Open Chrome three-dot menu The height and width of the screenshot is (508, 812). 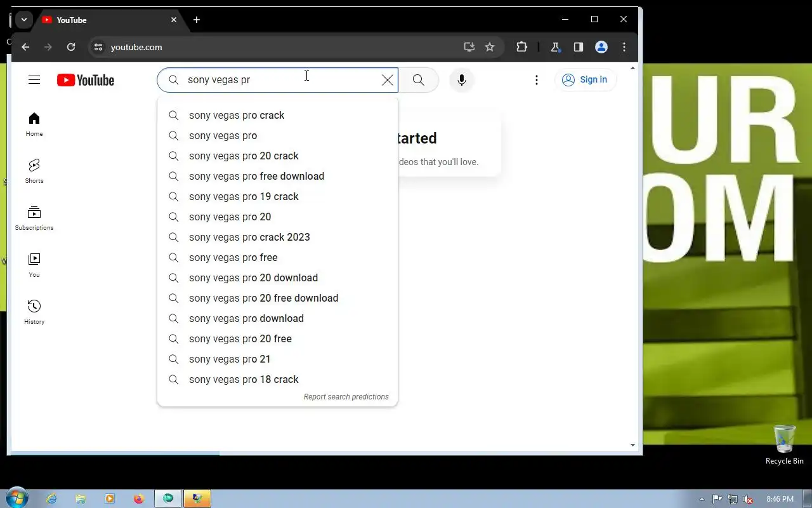(x=624, y=47)
